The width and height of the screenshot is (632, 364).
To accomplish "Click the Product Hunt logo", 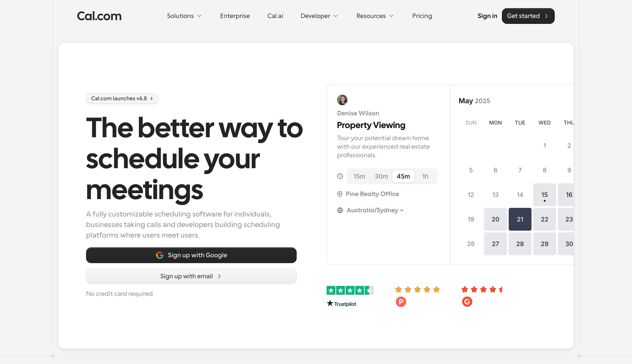I will 401,302.
